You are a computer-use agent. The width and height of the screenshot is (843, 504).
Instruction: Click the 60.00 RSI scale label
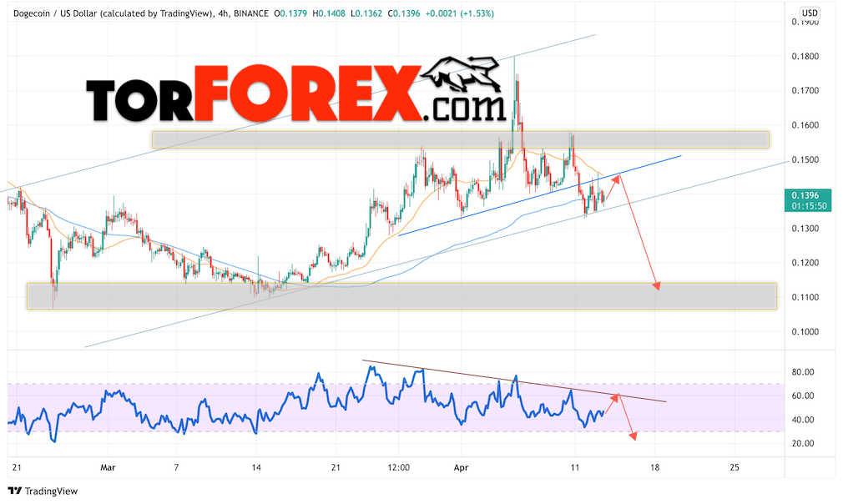pyautogui.click(x=803, y=396)
